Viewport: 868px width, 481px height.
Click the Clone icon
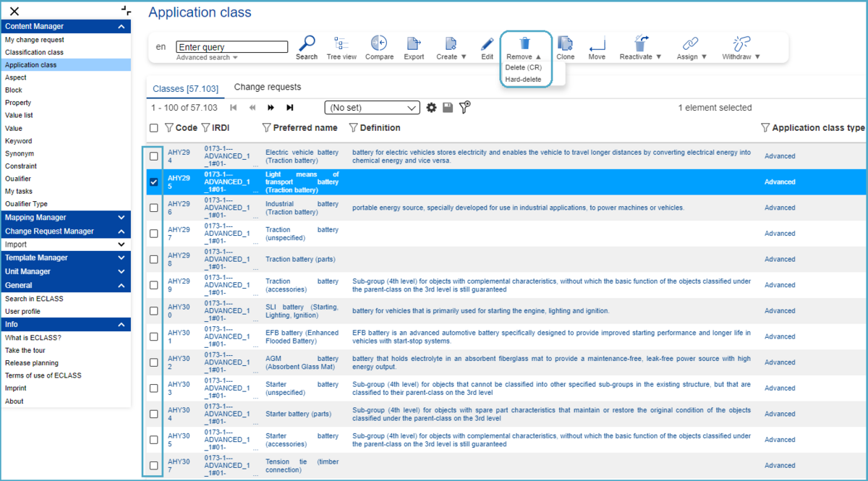click(x=566, y=44)
